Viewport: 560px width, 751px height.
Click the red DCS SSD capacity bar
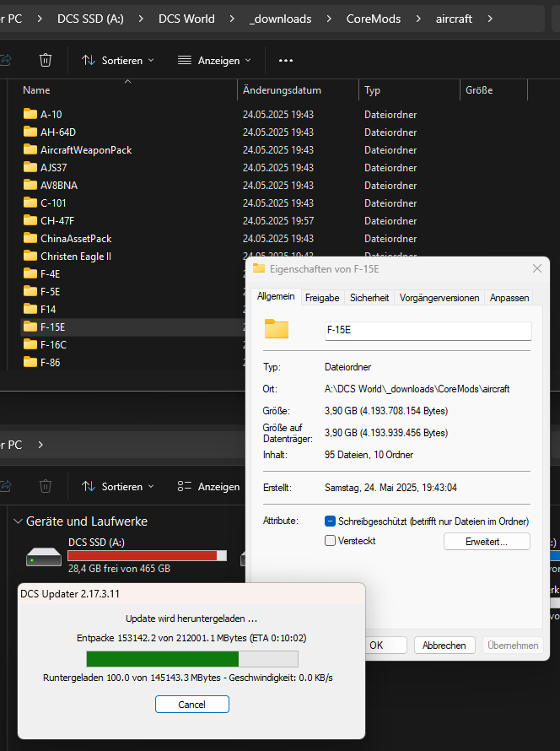point(147,555)
